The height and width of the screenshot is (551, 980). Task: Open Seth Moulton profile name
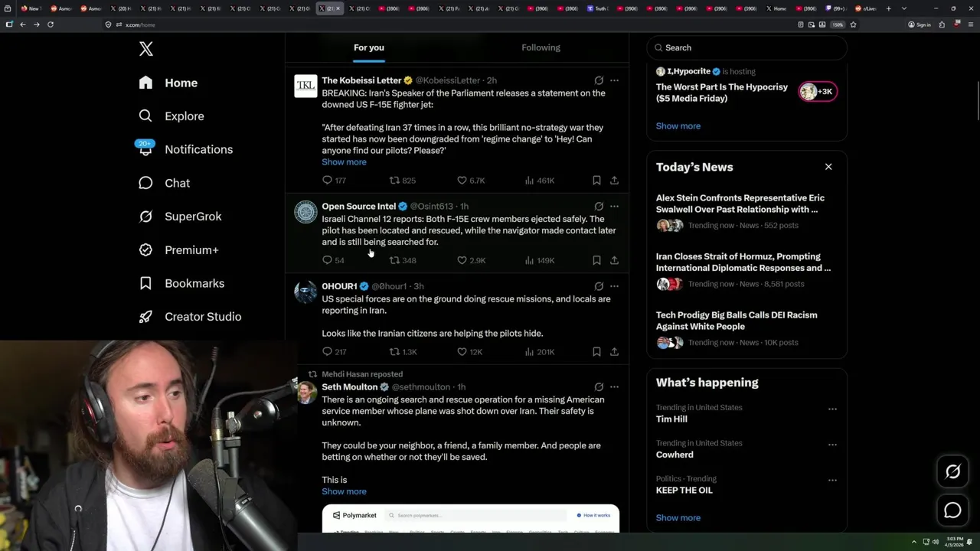coord(350,387)
